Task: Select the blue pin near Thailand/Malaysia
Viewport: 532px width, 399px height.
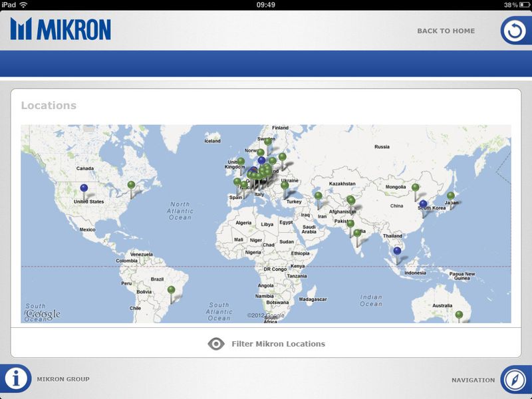Action: [x=397, y=251]
